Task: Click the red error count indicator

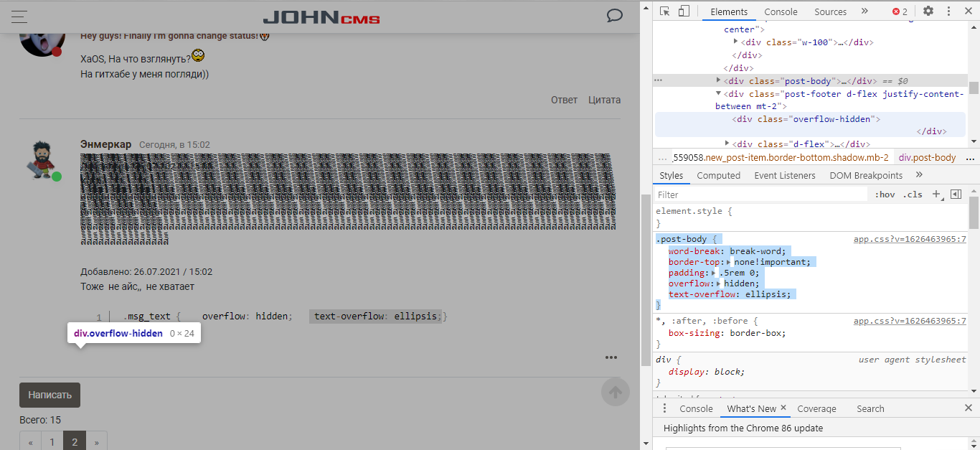Action: click(x=900, y=11)
